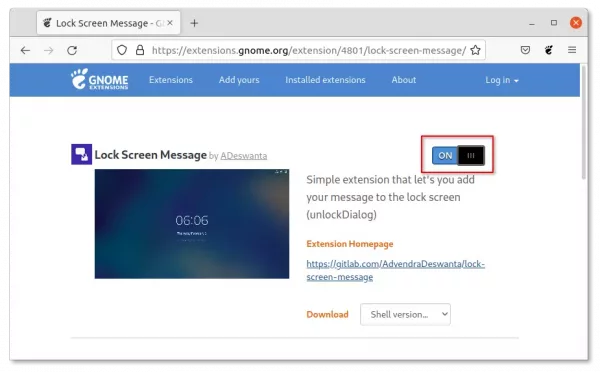Close the Lock Screen Message tab

170,23
